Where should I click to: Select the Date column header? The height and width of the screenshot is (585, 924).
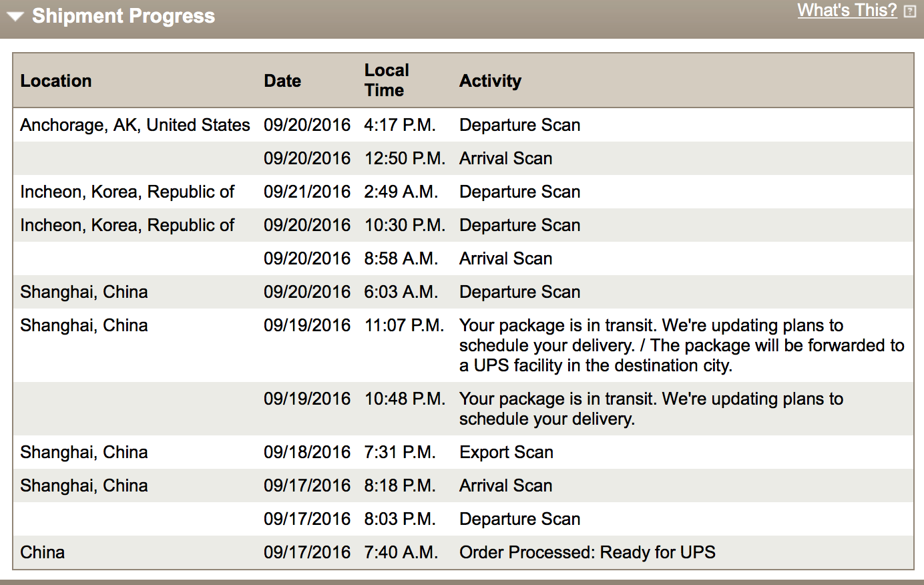click(x=282, y=81)
